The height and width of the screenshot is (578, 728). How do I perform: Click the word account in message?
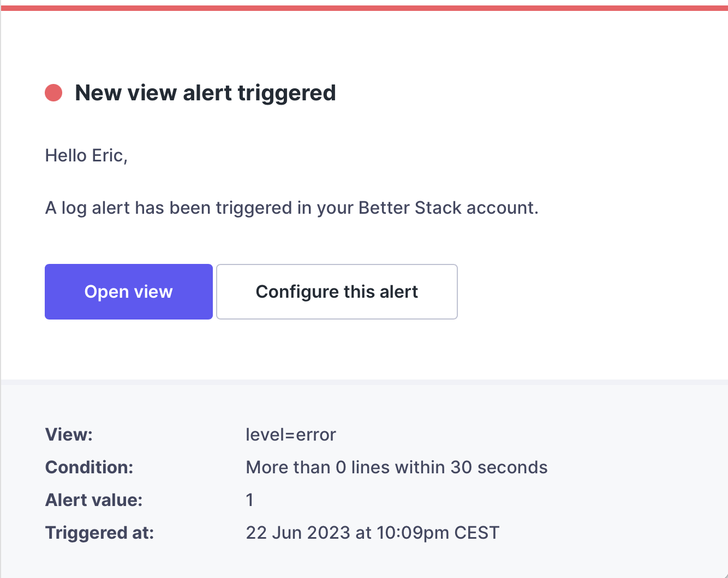501,208
